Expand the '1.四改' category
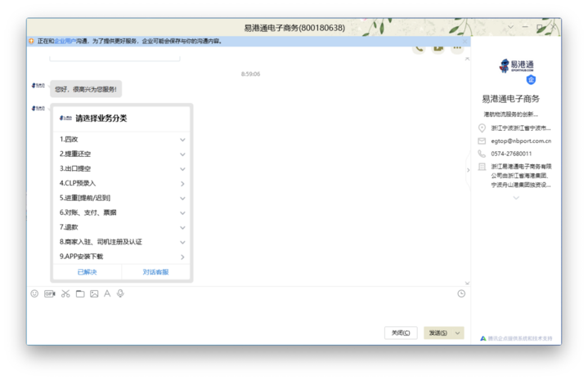 coord(123,140)
